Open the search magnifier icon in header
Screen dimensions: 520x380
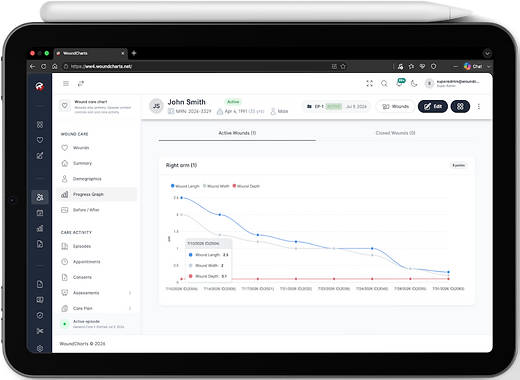(x=384, y=83)
